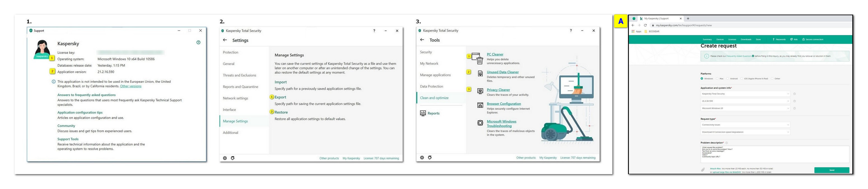Image resolution: width=868 pixels, height=189 pixels.
Task: Open a new browser tab
Action: [688, 19]
